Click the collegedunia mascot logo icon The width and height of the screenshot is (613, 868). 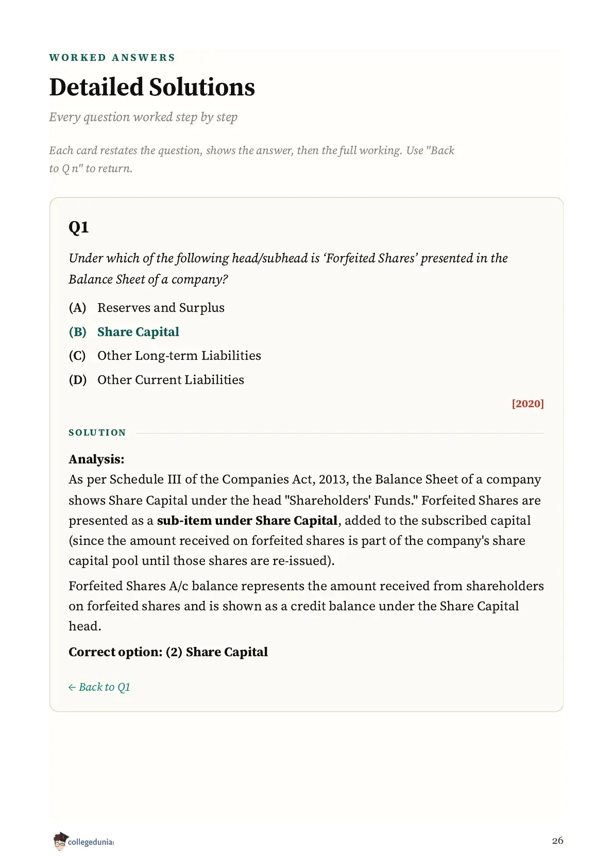[x=60, y=841]
